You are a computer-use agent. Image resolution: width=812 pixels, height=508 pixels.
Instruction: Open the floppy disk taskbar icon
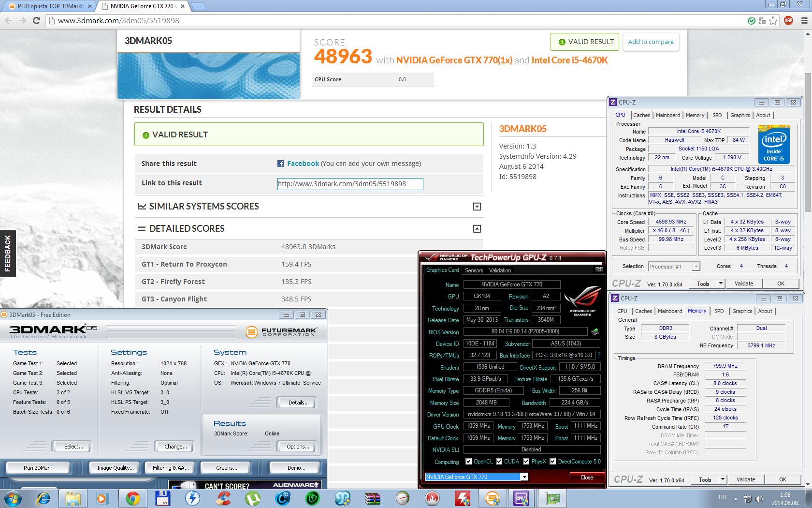(x=162, y=498)
